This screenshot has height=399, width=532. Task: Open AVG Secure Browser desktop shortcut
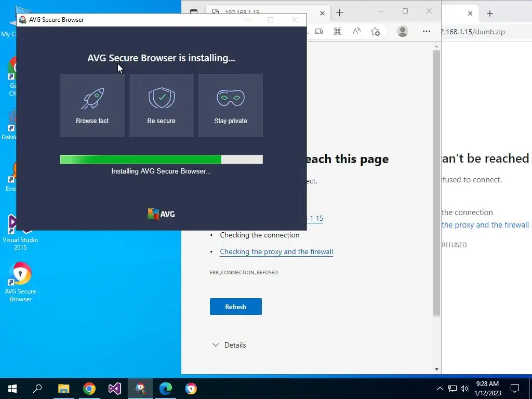pyautogui.click(x=20, y=282)
